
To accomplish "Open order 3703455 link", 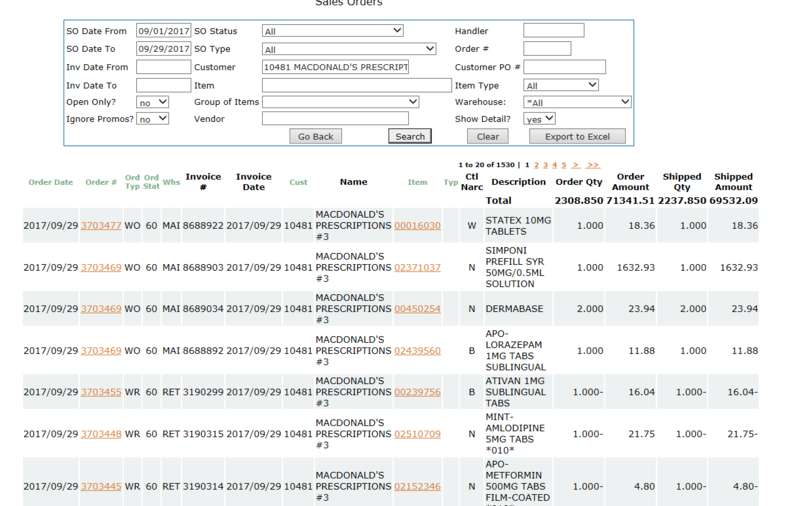I will (x=101, y=392).
